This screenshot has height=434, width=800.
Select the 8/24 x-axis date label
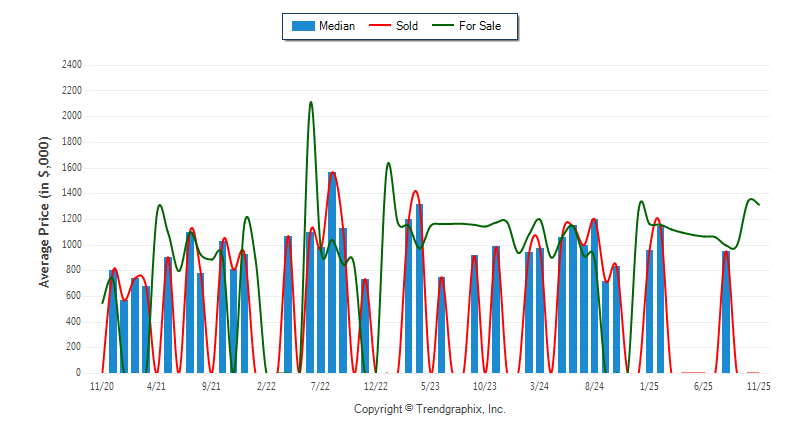[594, 385]
